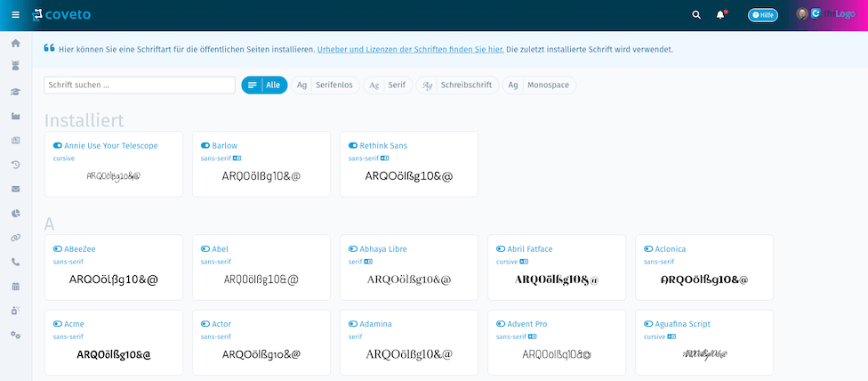Disable the Annie Use Your Telescope toggle

[x=58, y=146]
